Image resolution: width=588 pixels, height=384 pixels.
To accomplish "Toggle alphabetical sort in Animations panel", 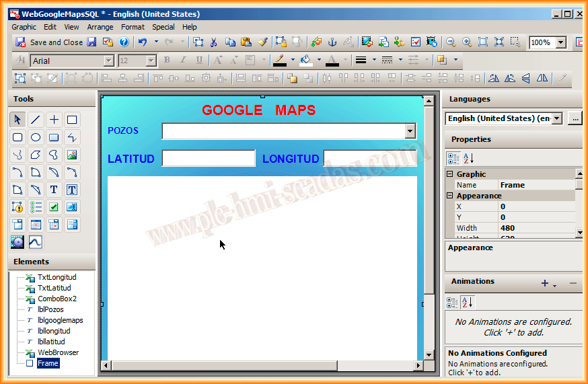I will click(x=469, y=302).
